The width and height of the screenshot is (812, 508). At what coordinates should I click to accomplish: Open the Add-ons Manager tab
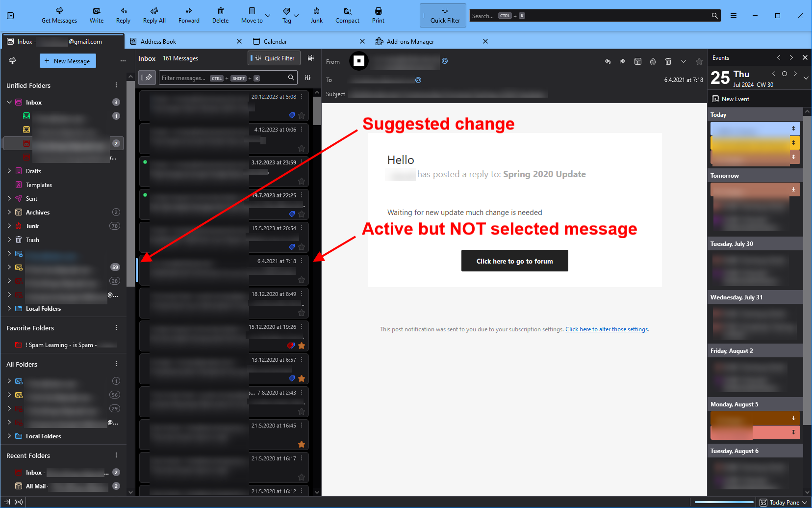pyautogui.click(x=410, y=42)
